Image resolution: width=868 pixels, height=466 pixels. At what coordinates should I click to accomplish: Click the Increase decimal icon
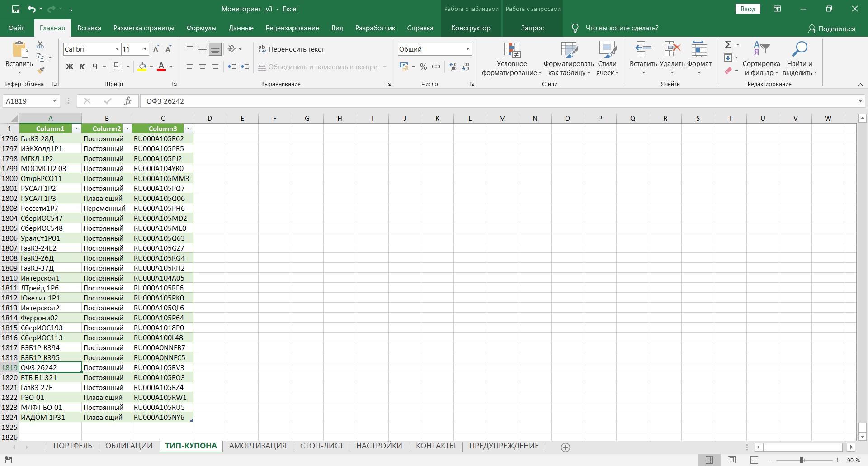pos(453,67)
